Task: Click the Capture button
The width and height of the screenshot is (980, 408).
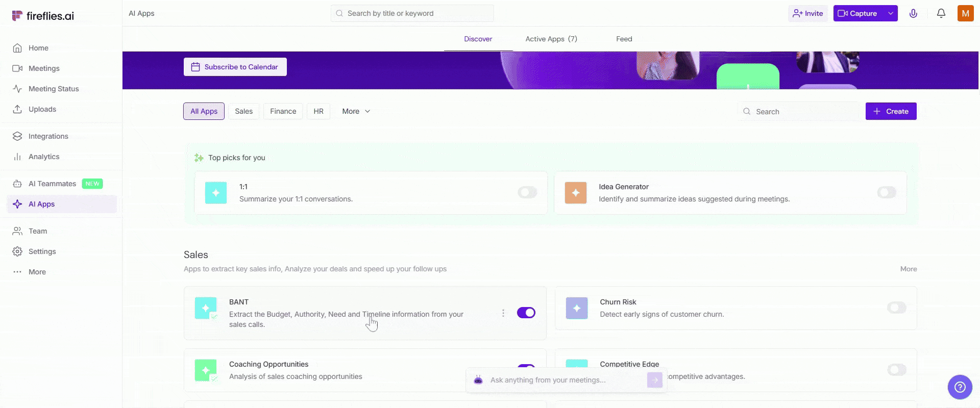Action: [x=859, y=13]
